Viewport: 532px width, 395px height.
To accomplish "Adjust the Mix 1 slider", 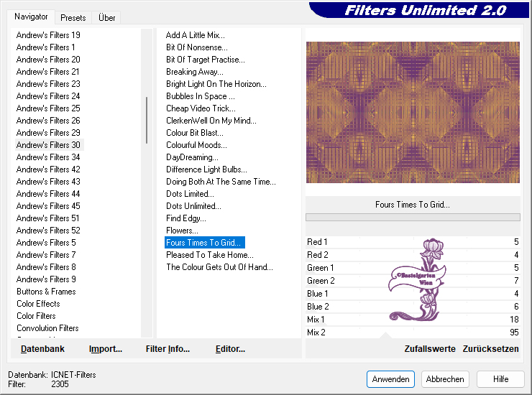I will pos(413,320).
